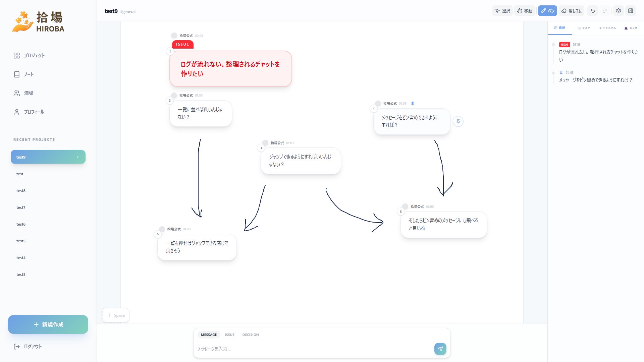
Task: Choose the 消しゴム eraser tool
Action: pyautogui.click(x=572, y=11)
